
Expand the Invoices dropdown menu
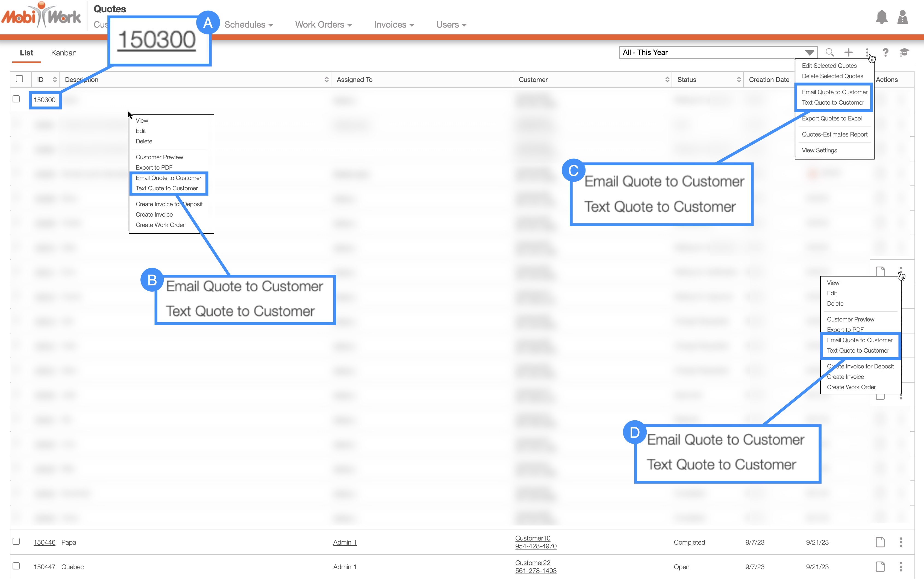[x=394, y=25]
